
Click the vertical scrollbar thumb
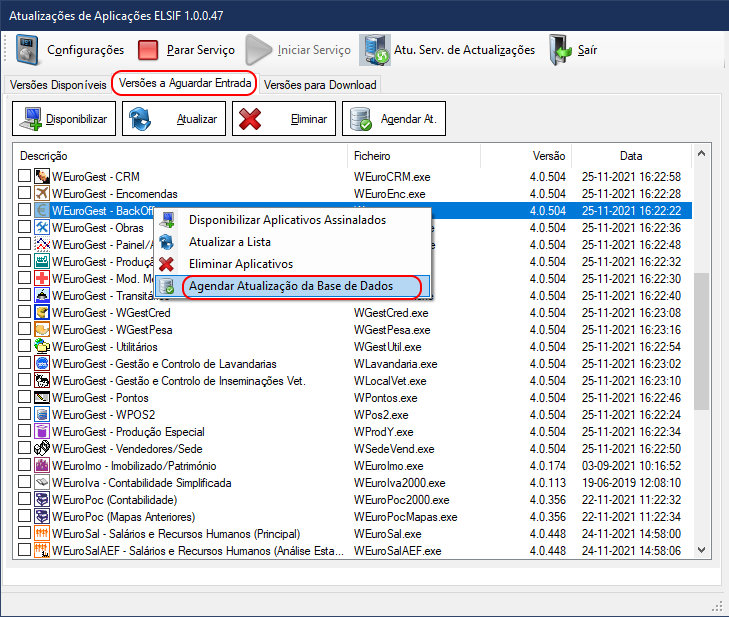(702, 340)
